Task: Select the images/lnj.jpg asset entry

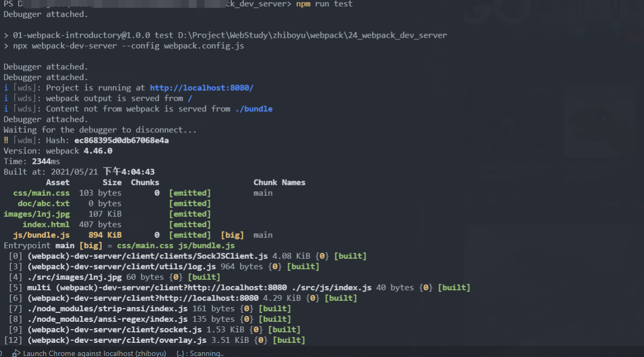Action: point(37,214)
